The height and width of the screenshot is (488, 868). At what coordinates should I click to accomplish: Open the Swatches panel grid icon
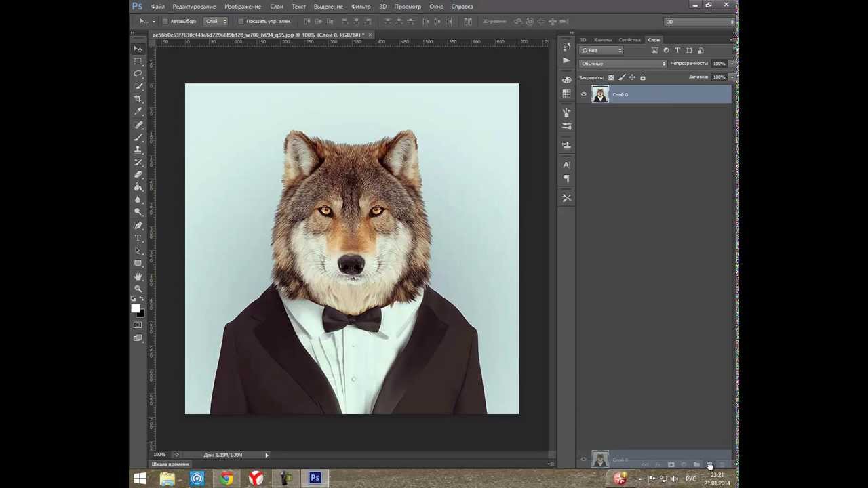tap(566, 94)
